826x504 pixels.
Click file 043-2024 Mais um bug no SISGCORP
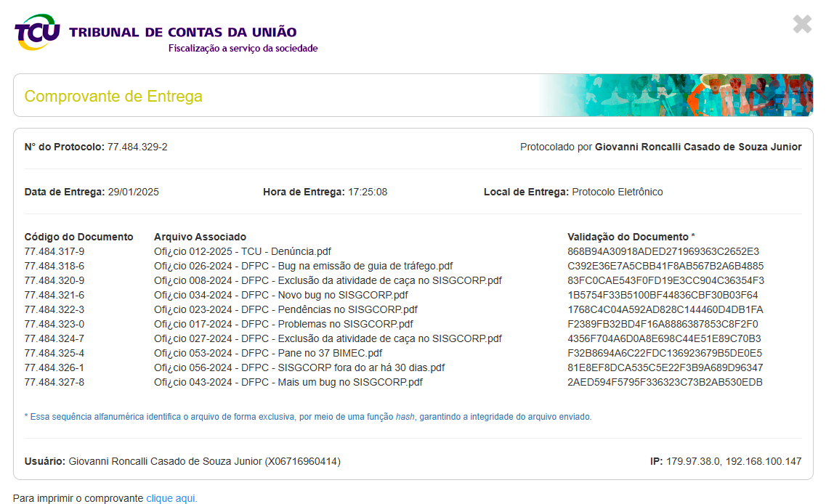click(x=288, y=382)
